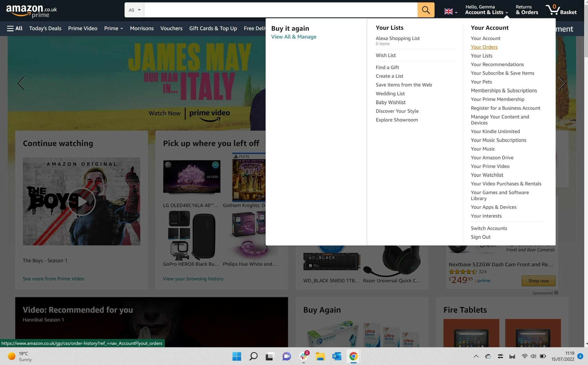Open Baby Wishlist link
The height and width of the screenshot is (365, 588).
(391, 102)
